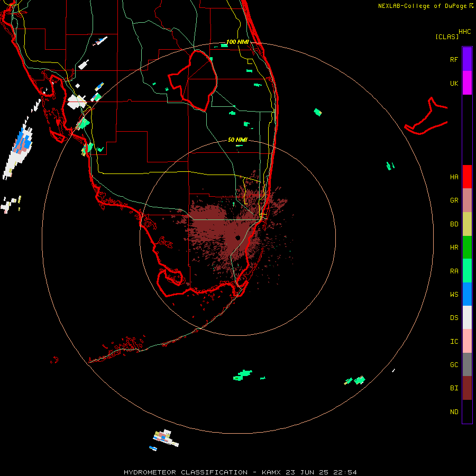This screenshot has width=476, height=476.
Task: Click the DS white legend swatch
Action: pos(467,317)
